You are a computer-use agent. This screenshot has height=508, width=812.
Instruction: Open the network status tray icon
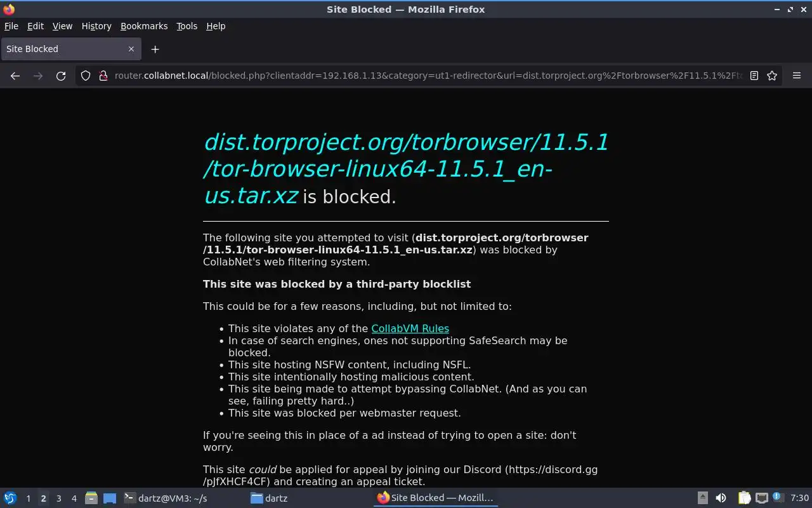point(762,498)
